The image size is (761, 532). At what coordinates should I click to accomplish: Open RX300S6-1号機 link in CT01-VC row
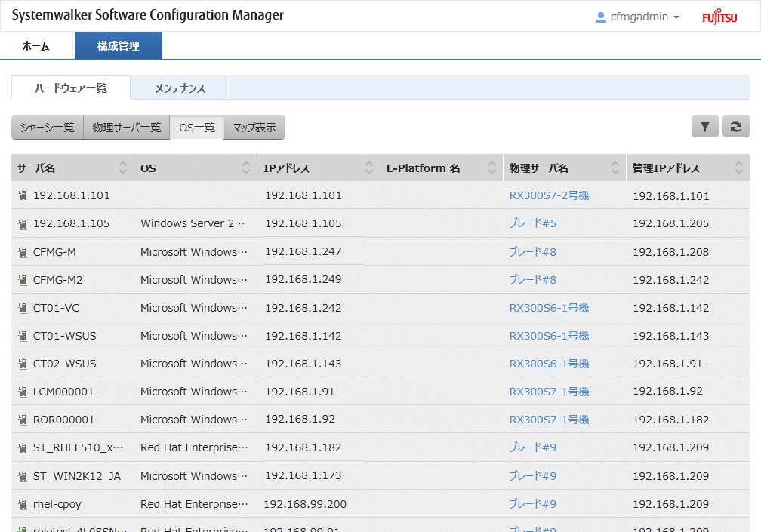549,307
